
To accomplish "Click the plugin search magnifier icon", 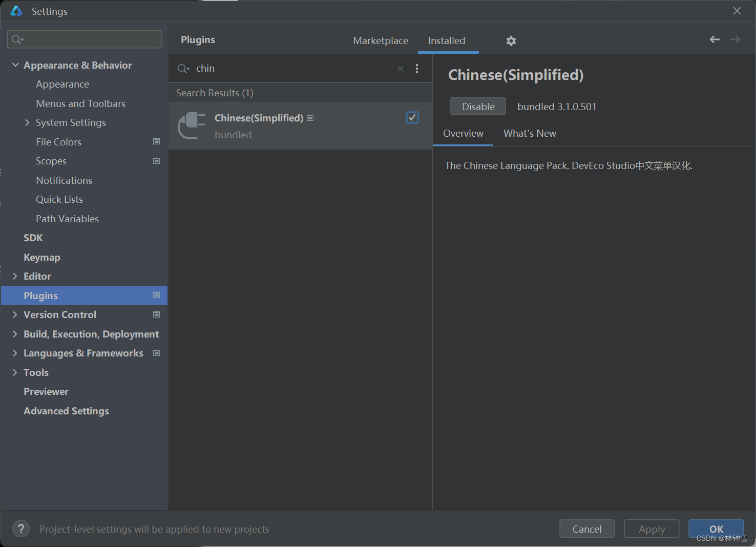I will point(183,69).
